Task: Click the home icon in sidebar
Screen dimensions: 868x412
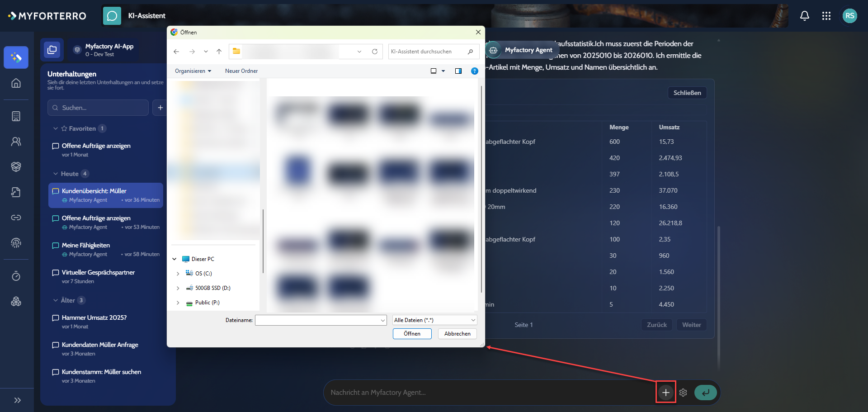Action: (16, 83)
